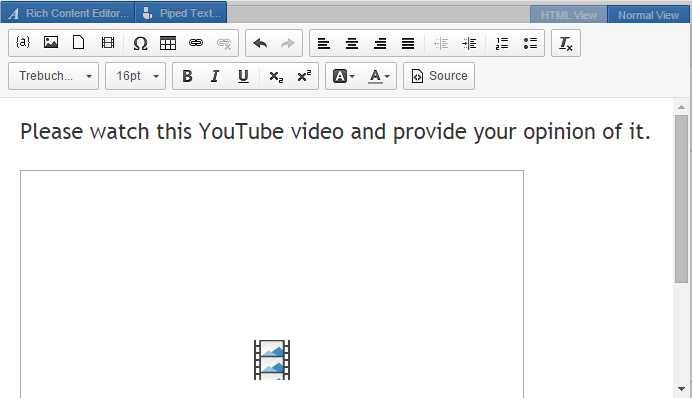Increase the indent
Screen dimensions: 692x398
point(469,43)
